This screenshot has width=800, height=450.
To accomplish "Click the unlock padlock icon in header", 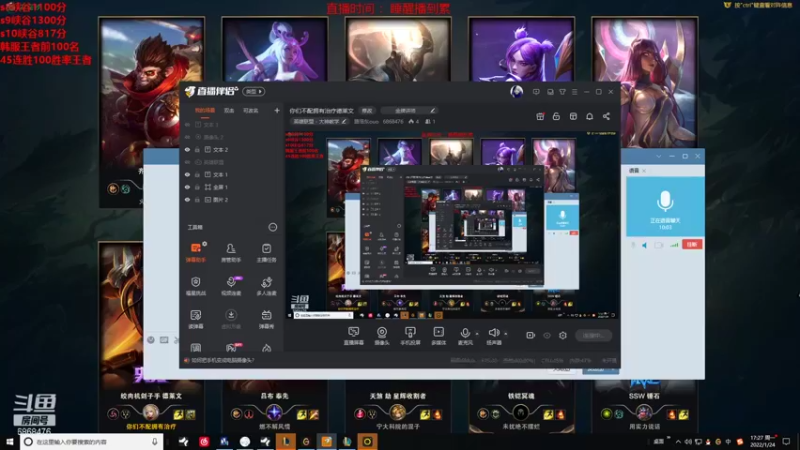I will [556, 116].
